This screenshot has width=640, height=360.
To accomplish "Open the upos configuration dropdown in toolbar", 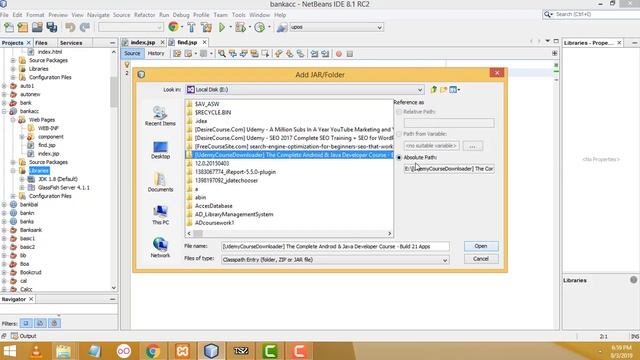I will [379, 27].
